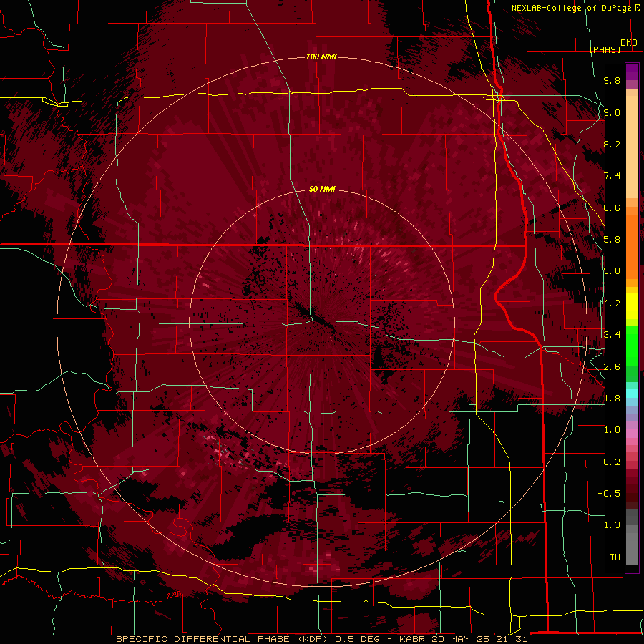Click the 7.4 scale value
The width and height of the screenshot is (644, 644).
pyautogui.click(x=612, y=176)
